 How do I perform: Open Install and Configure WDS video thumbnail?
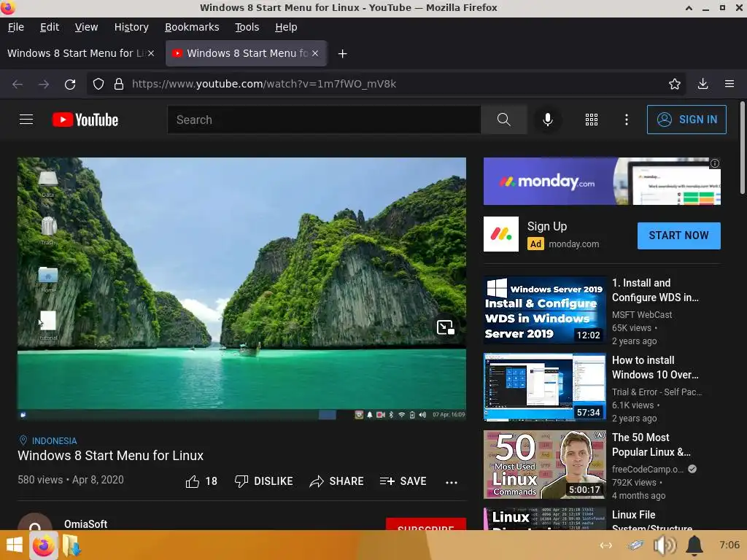(x=544, y=309)
